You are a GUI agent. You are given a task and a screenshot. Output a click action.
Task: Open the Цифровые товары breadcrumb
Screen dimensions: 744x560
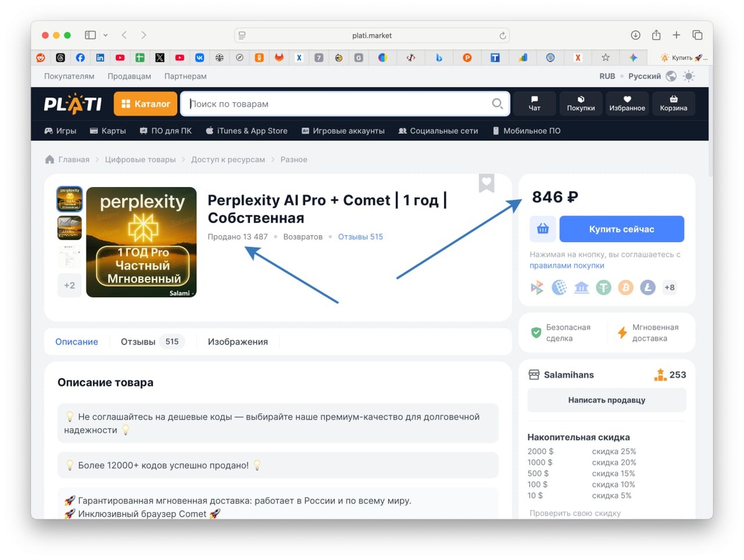(140, 159)
